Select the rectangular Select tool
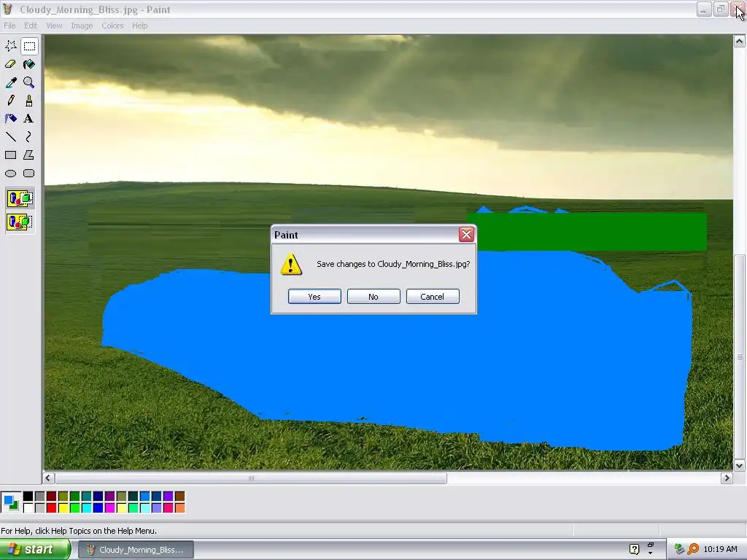The width and height of the screenshot is (747, 560). (29, 46)
